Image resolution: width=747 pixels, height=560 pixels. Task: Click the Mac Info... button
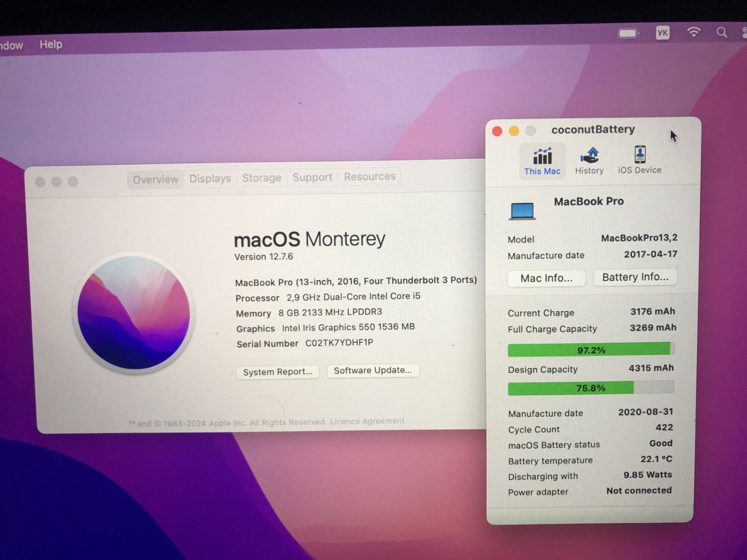tap(546, 278)
